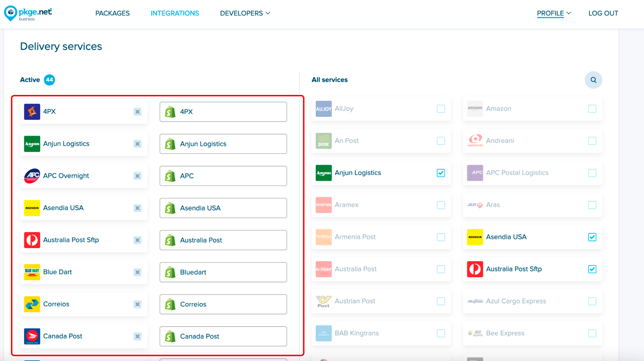Open the Shopify Anjun Logistics mapping field

coord(223,144)
